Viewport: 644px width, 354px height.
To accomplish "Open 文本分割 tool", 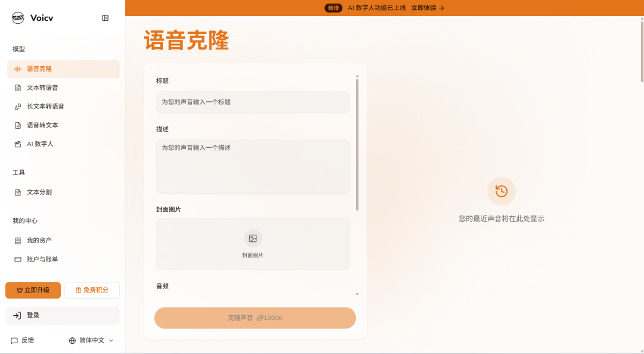I will [x=63, y=192].
